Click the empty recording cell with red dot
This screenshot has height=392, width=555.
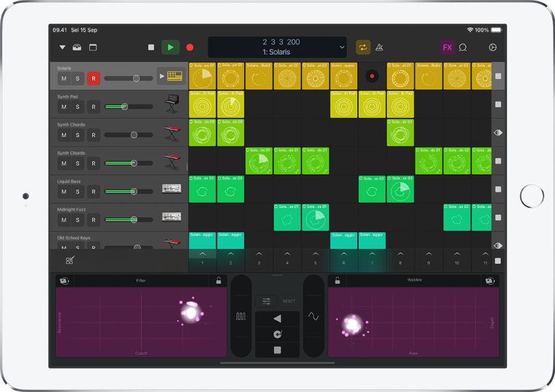click(372, 76)
